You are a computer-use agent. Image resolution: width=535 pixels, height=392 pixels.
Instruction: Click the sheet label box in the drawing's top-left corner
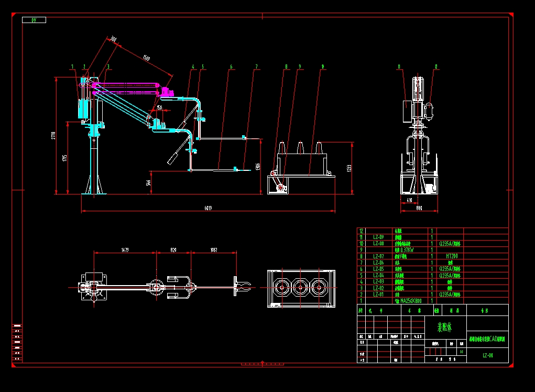[34, 20]
